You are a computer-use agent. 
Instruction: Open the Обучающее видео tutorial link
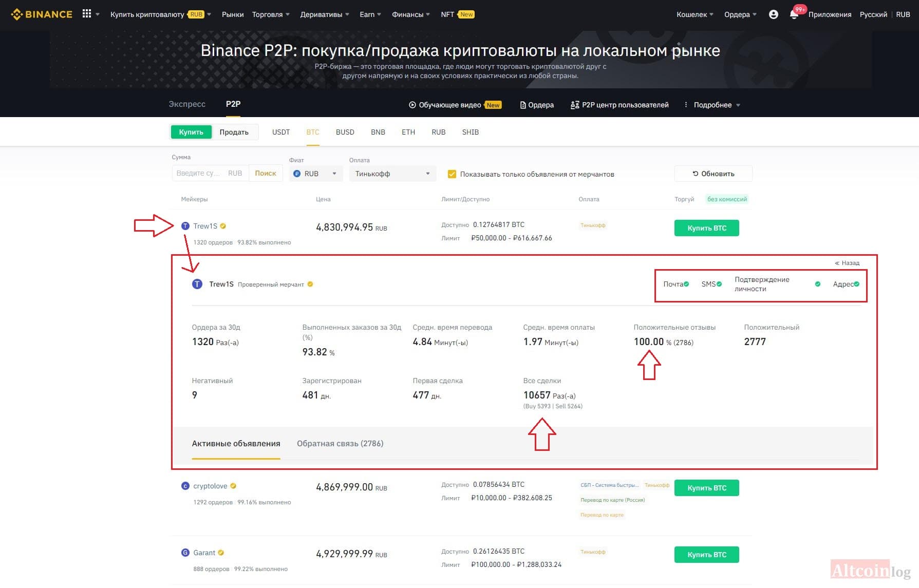coord(455,105)
